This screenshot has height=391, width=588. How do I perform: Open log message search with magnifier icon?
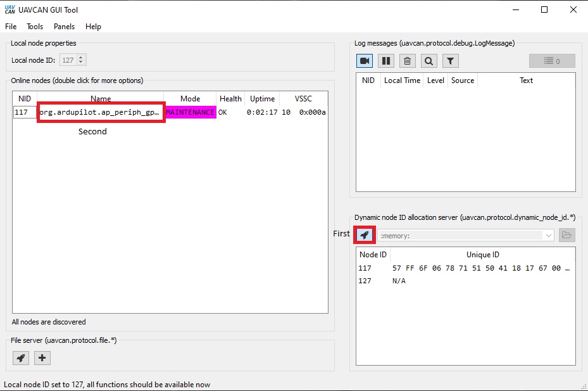coord(428,60)
